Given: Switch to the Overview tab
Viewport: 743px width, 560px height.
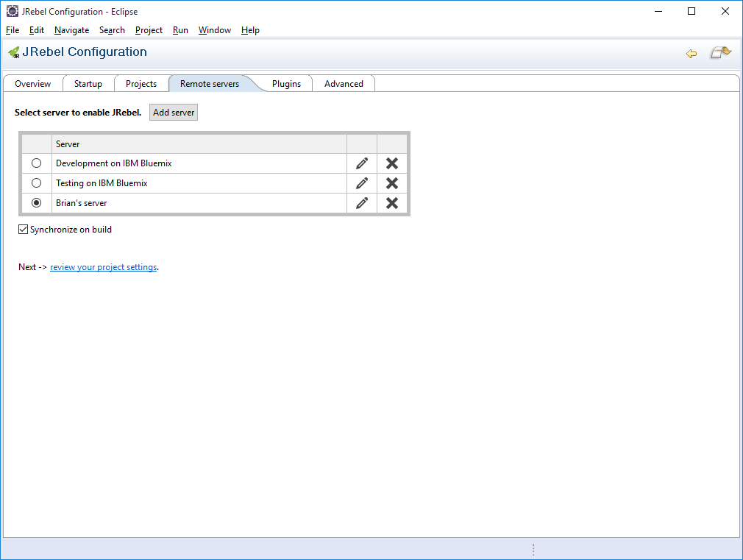Looking at the screenshot, I should (32, 83).
